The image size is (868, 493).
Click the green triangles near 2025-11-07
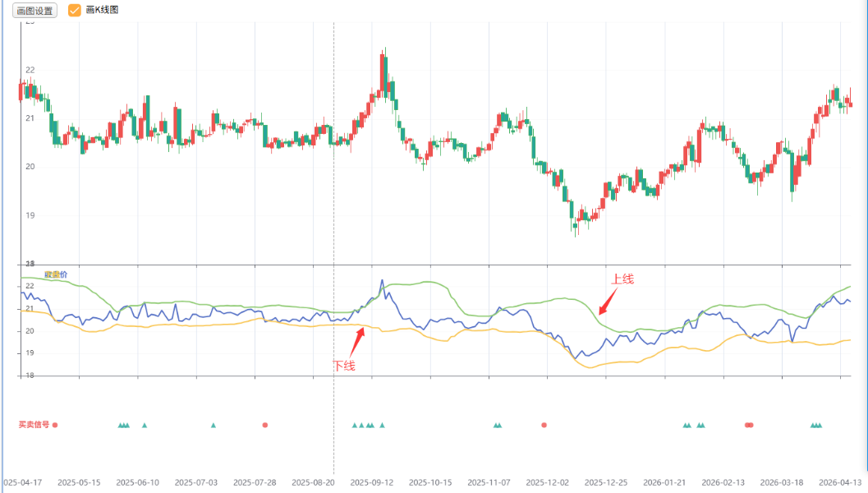(x=497, y=425)
